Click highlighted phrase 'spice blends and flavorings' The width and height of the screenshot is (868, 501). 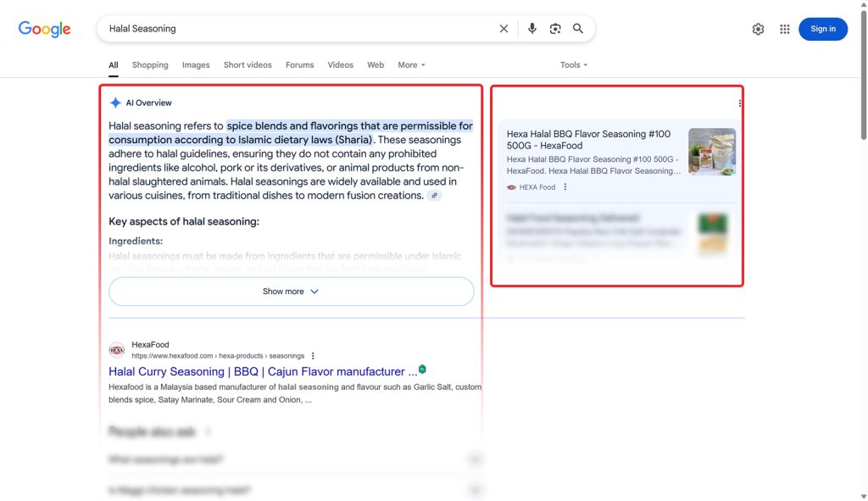[293, 126]
